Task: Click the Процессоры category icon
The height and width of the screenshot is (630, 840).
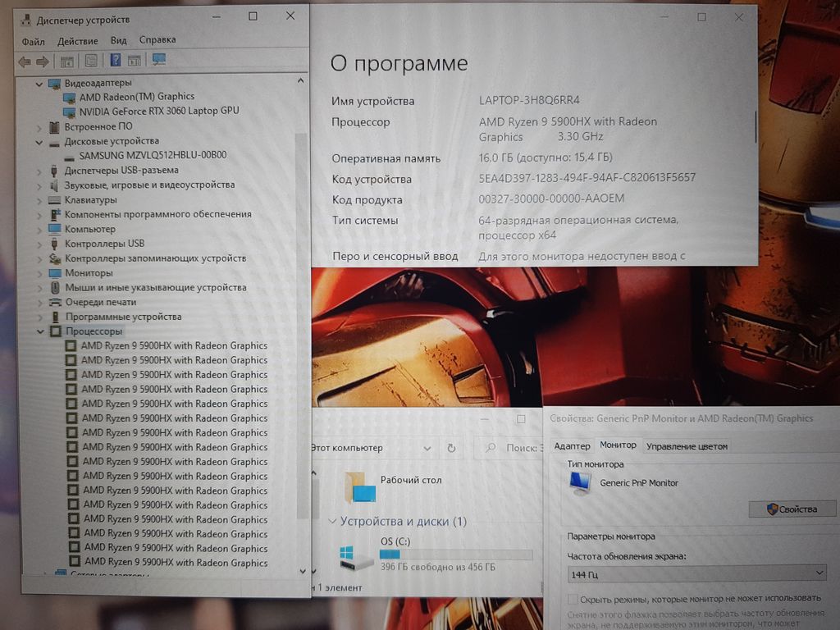Action: pos(56,331)
